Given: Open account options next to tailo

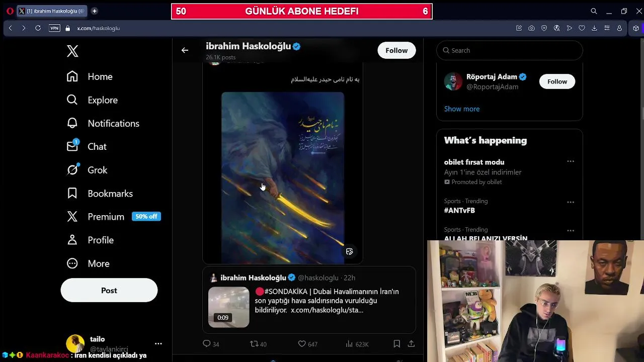Looking at the screenshot, I should click(x=158, y=343).
